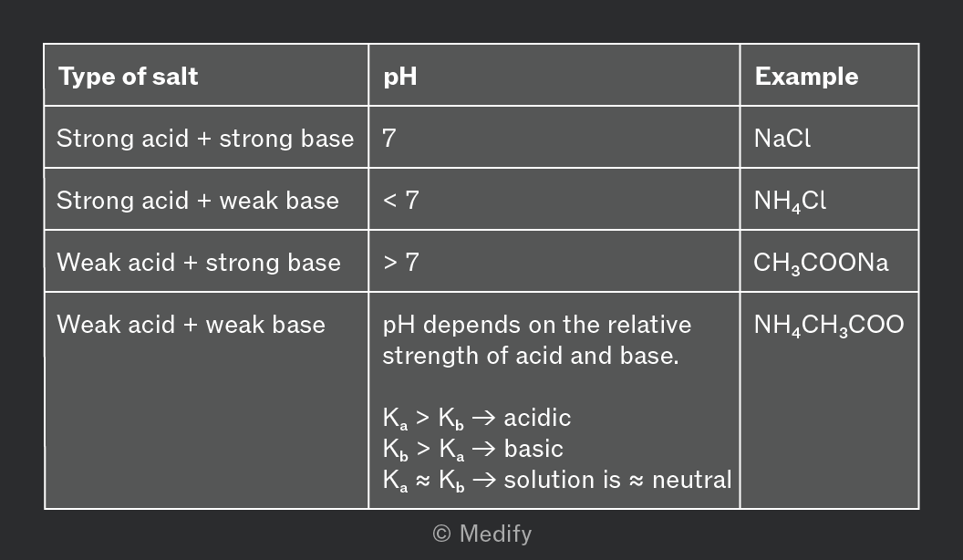Click the NH4Cl example cell
Screen dimensions: 963x560
(x=829, y=199)
